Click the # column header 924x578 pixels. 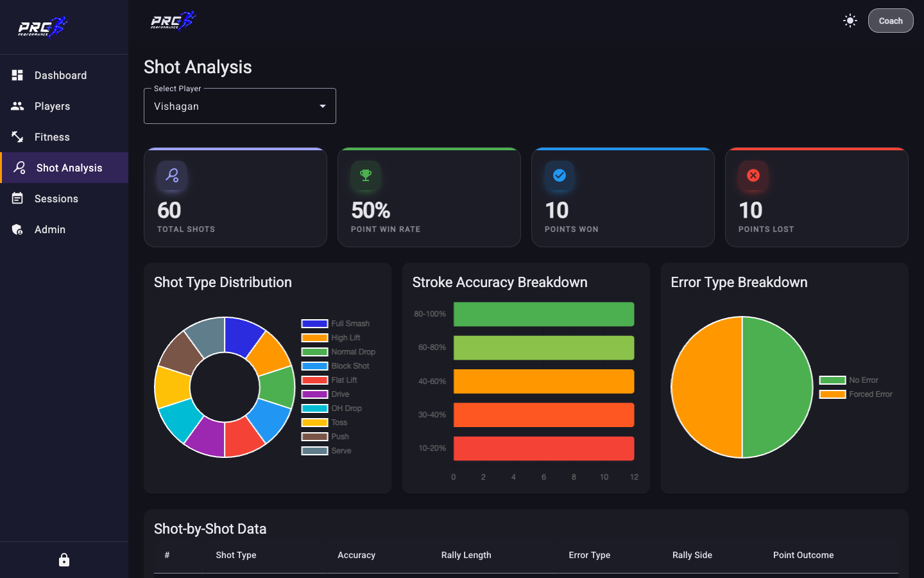167,555
